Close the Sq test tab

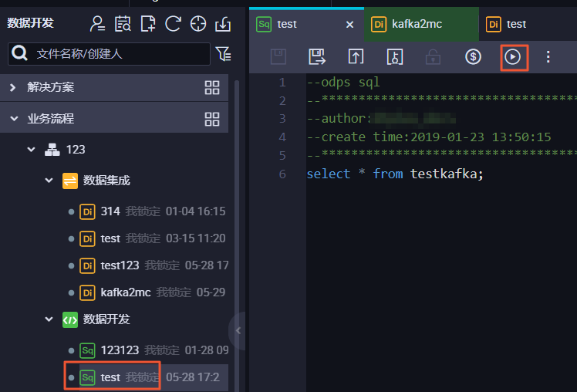[x=349, y=25]
